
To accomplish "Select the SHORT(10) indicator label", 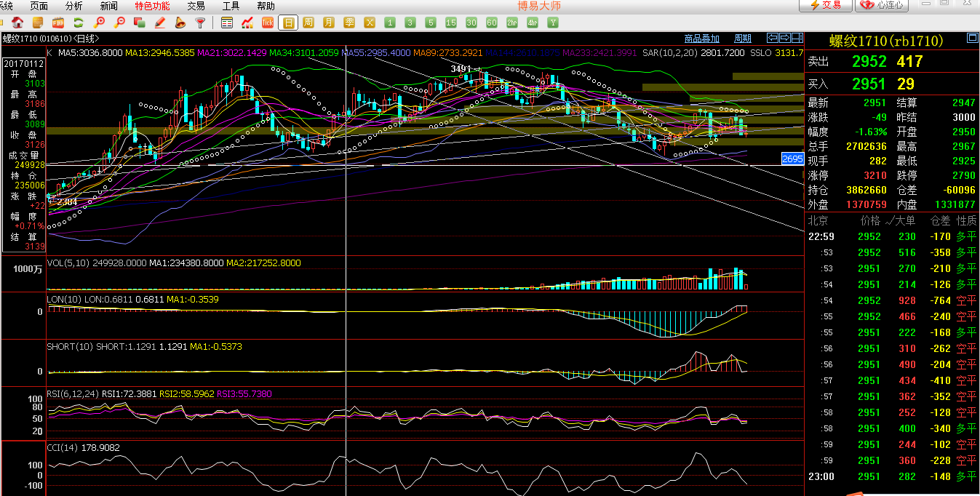I will [71, 347].
